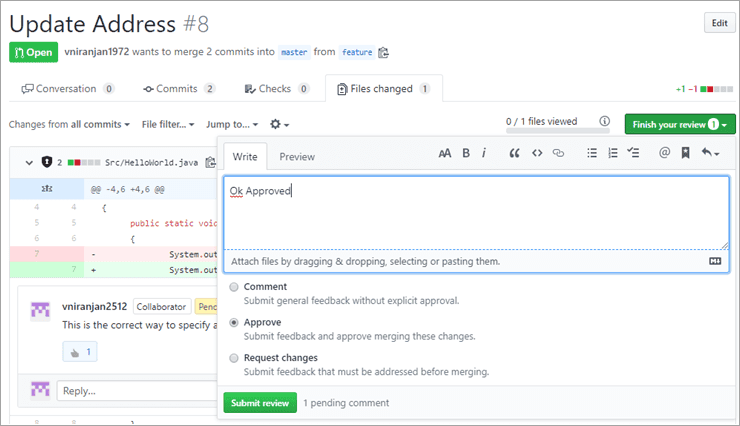Apply italic formatting in the editor
The width and height of the screenshot is (740, 426).
click(484, 153)
